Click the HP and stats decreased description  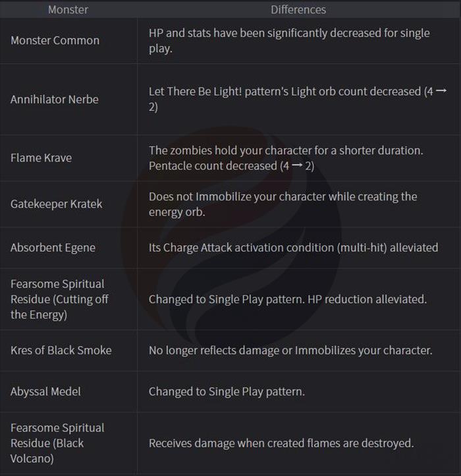pyautogui.click(x=289, y=41)
